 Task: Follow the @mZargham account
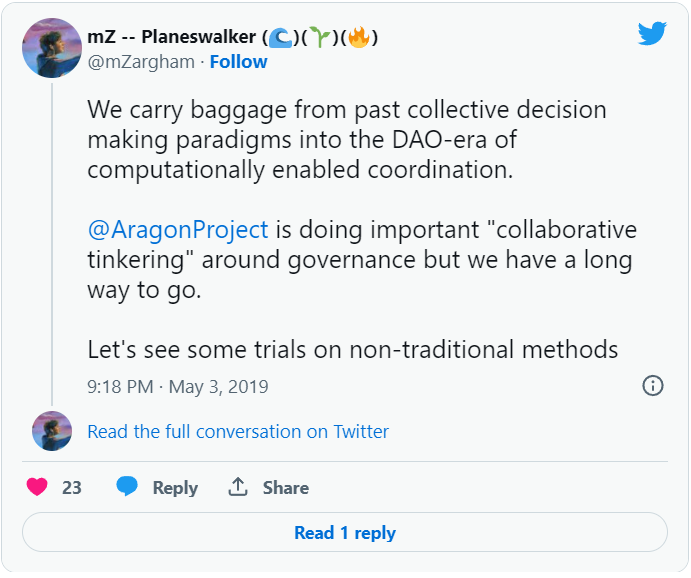238,62
